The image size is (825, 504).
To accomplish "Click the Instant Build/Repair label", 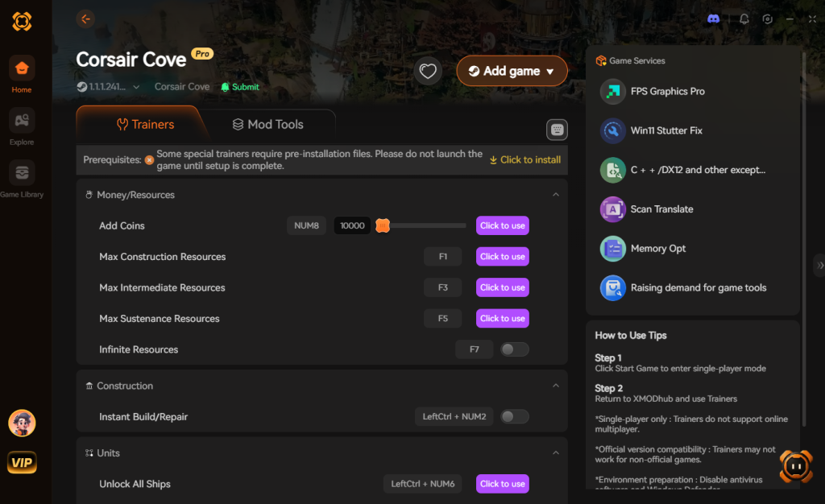I will [x=143, y=417].
